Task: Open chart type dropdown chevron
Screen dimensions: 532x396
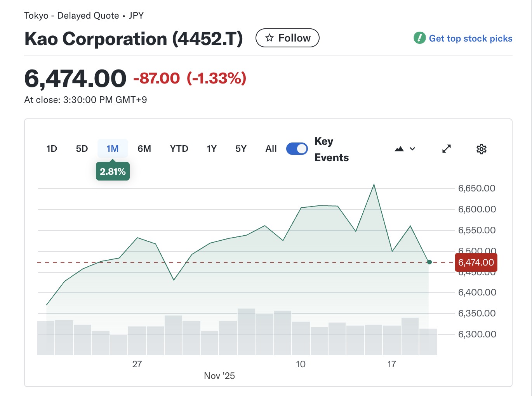Action: coord(412,149)
